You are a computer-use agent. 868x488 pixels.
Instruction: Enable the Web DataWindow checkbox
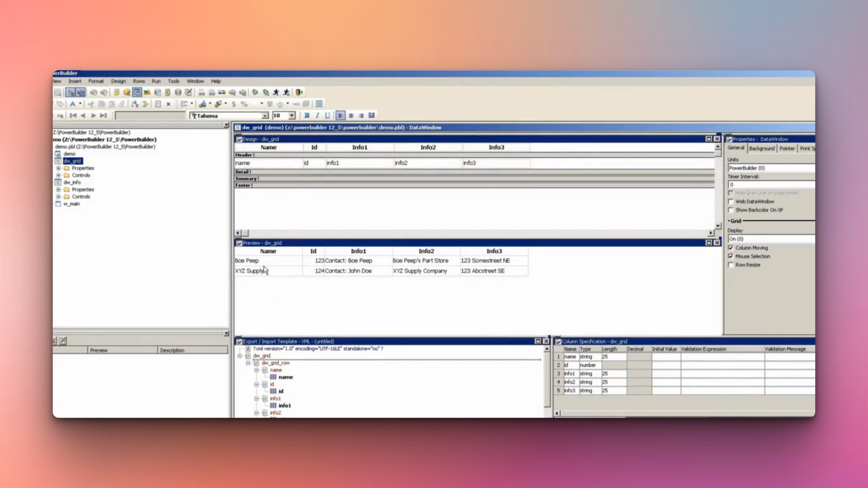pyautogui.click(x=731, y=202)
